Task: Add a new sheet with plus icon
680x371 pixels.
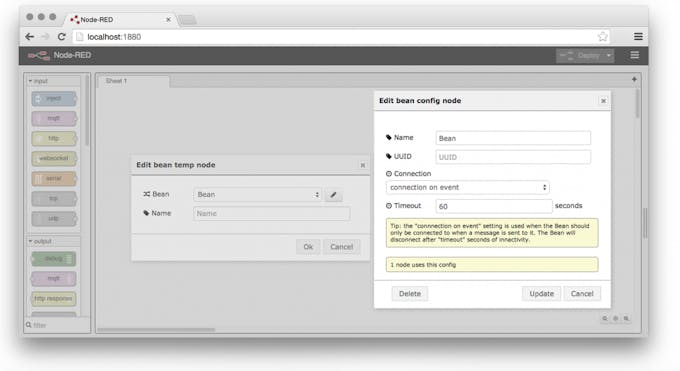Action: click(x=634, y=79)
